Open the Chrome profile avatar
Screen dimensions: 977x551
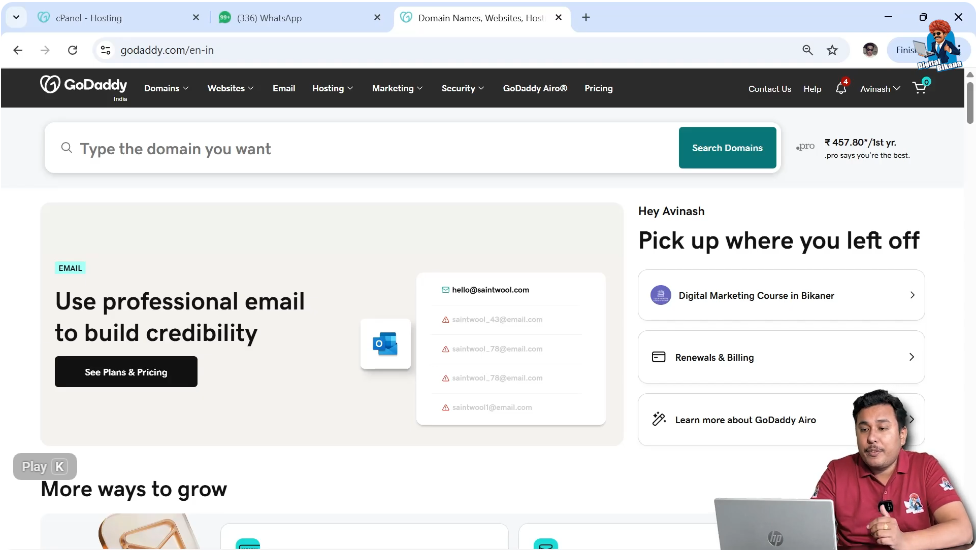pyautogui.click(x=870, y=50)
